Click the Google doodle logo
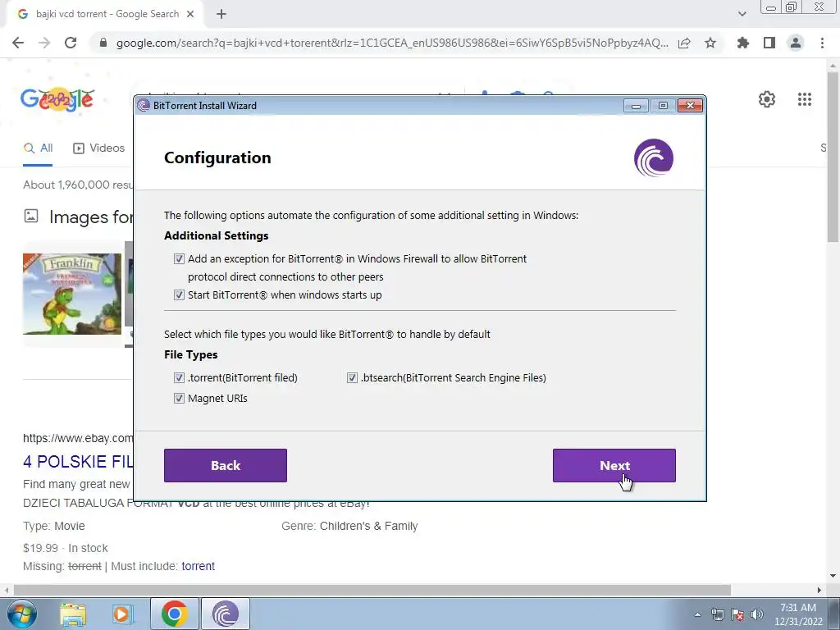Screen dimensions: 840x630 [57, 99]
